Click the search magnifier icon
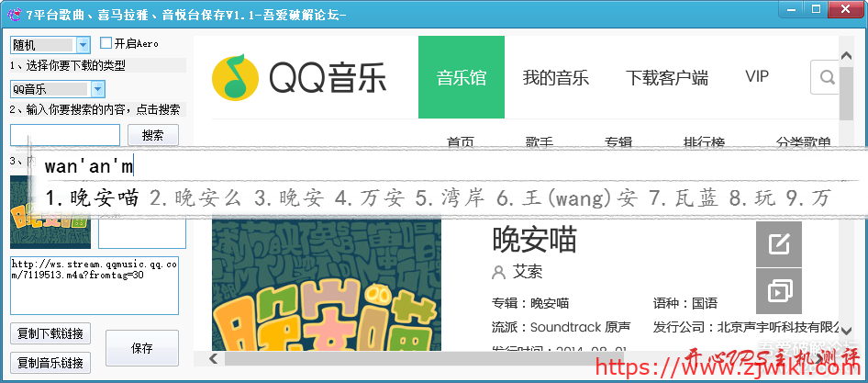The height and width of the screenshot is (383, 868). tap(827, 77)
